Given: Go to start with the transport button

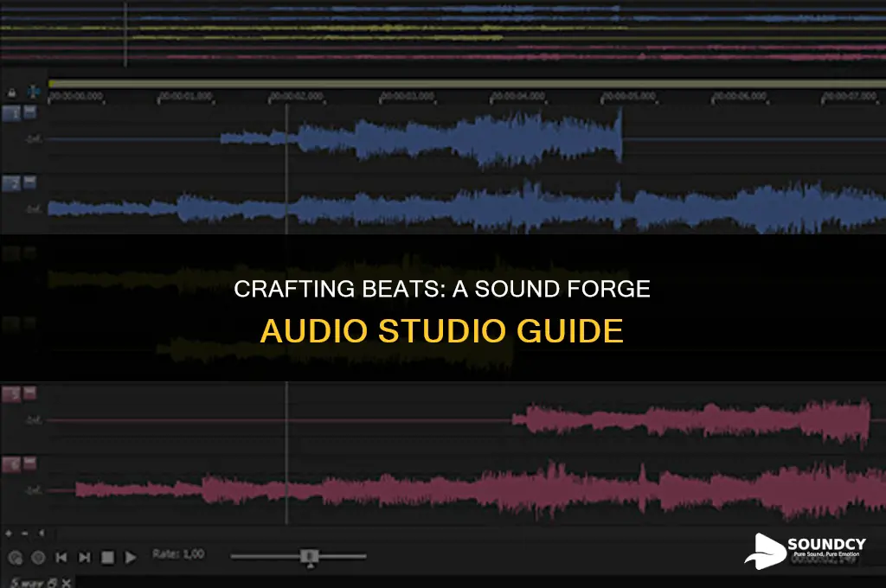Looking at the screenshot, I should [x=61, y=558].
